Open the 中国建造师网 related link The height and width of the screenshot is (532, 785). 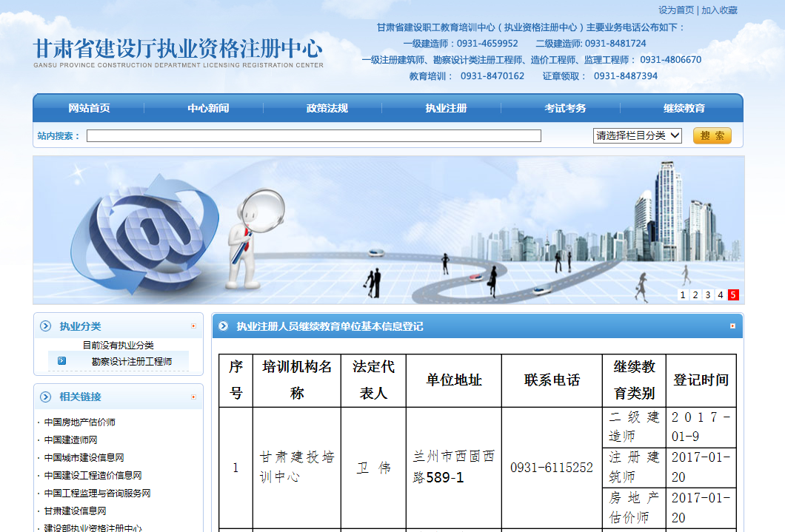(70, 440)
